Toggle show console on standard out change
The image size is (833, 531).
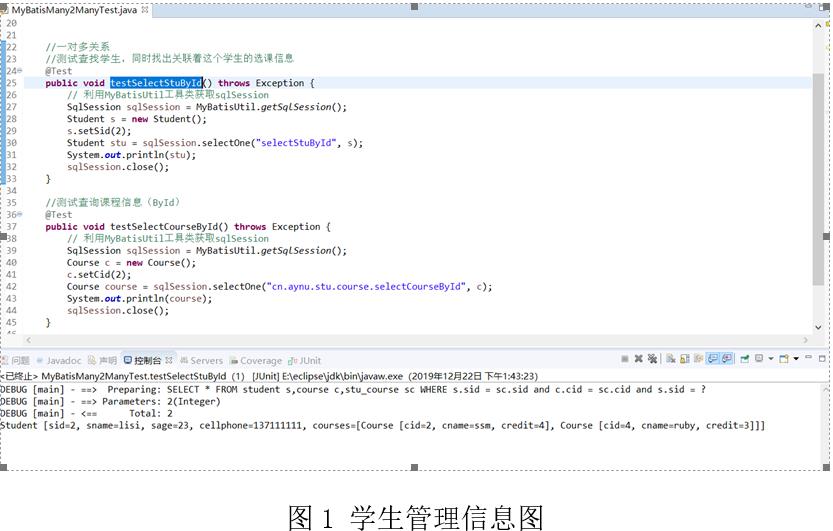tap(712, 359)
